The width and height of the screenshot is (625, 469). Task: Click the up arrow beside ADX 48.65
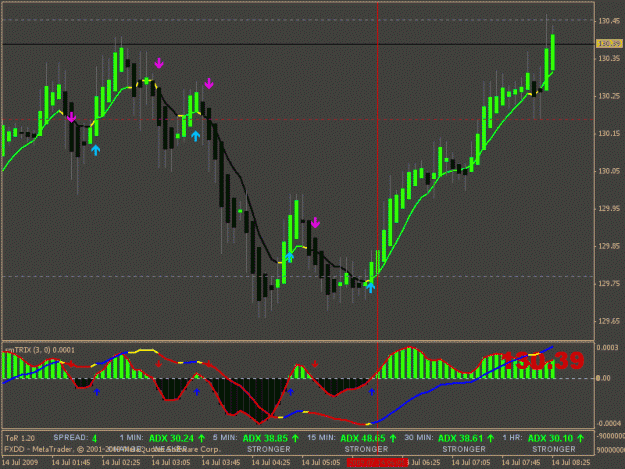pos(393,438)
